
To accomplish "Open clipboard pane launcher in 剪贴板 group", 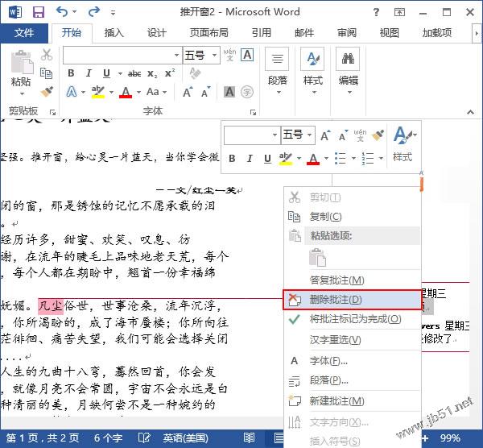I will pos(52,113).
